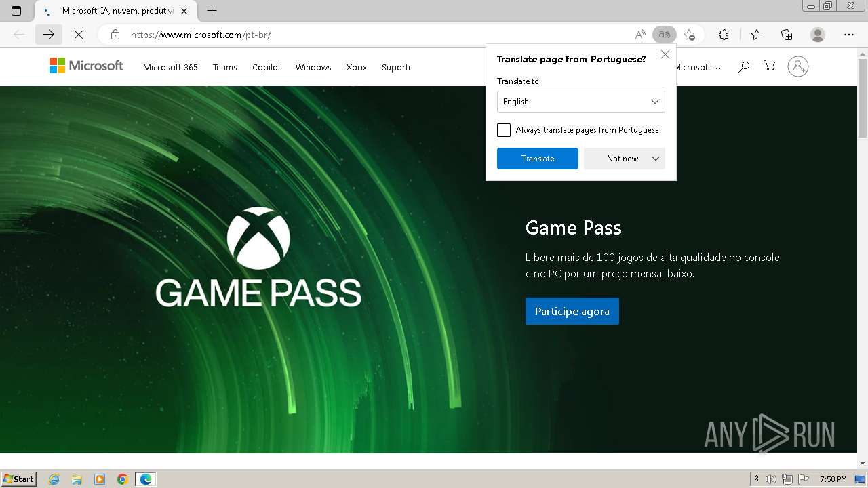
Task: Open browser profile avatar
Action: (x=818, y=35)
